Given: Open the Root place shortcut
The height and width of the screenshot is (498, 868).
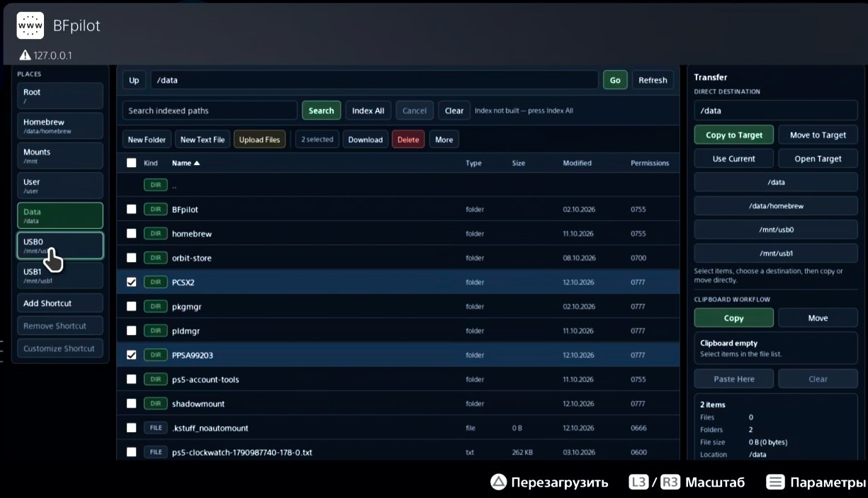Looking at the screenshot, I should [x=60, y=96].
